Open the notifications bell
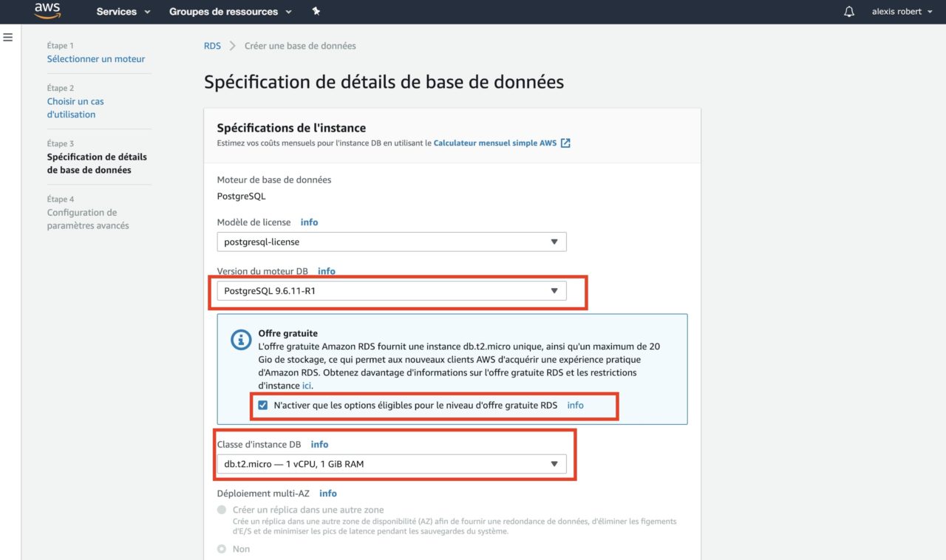Image resolution: width=946 pixels, height=560 pixels. [x=849, y=12]
